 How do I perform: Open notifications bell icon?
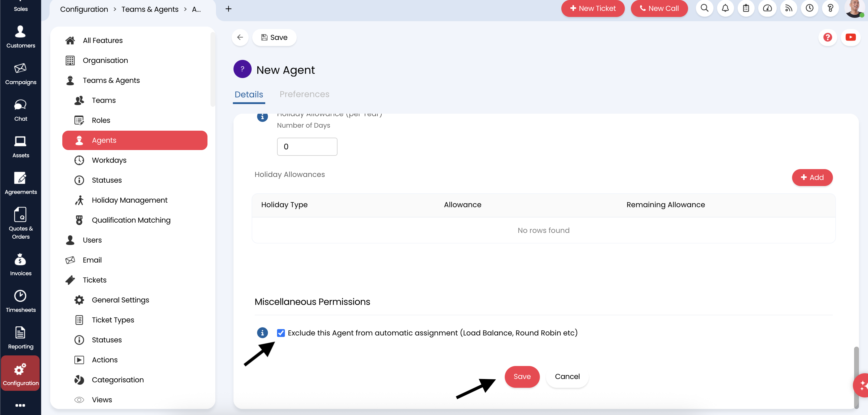(725, 8)
